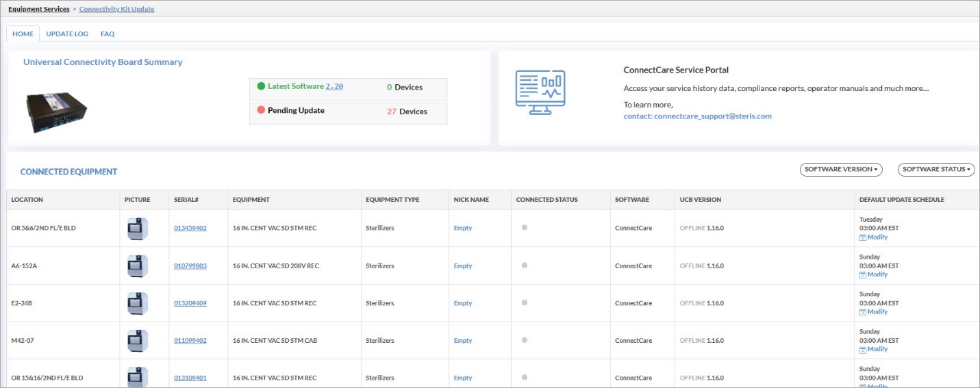Viewport: 980px width, 388px height.
Task: Click Connectivity Kit Update breadcrumb link
Action: (x=117, y=9)
